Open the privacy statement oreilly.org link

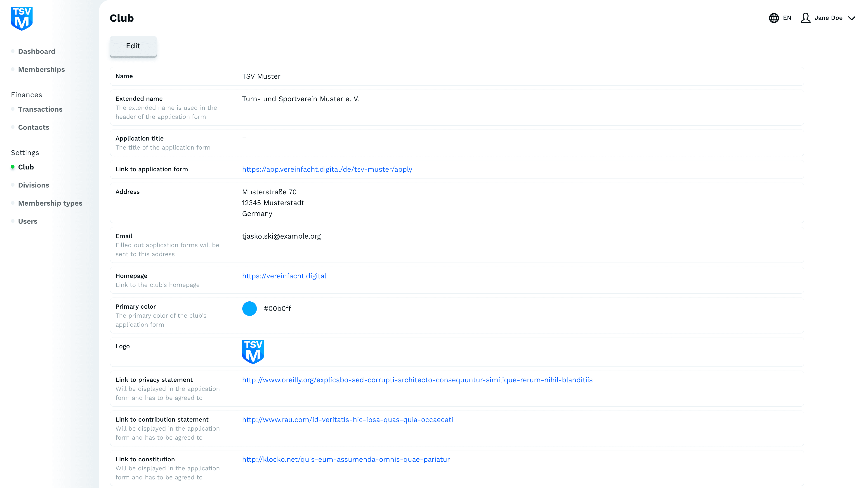click(x=417, y=380)
